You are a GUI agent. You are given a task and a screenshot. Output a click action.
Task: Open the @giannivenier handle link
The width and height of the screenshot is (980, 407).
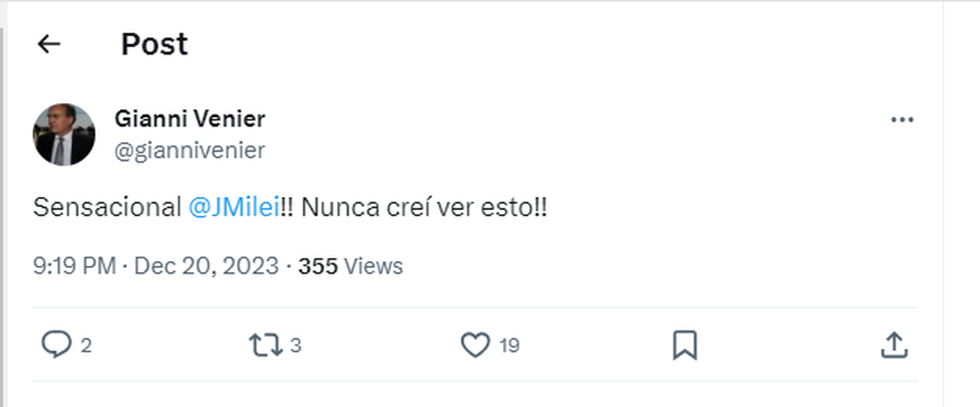190,150
